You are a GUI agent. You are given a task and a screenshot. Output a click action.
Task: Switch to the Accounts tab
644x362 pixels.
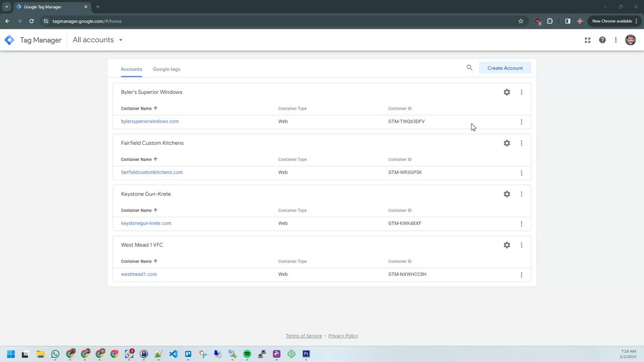(131, 69)
